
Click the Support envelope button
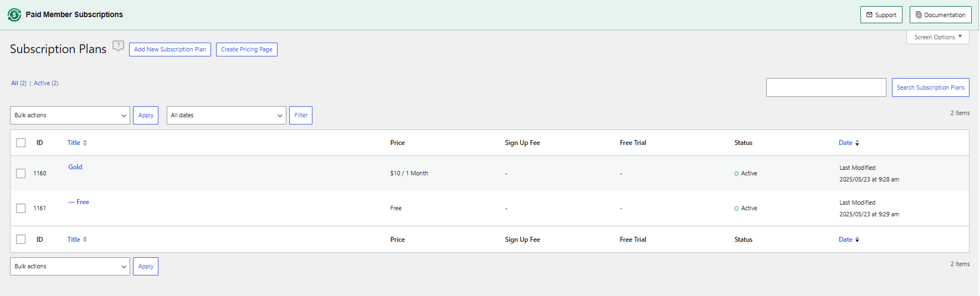[x=881, y=15]
